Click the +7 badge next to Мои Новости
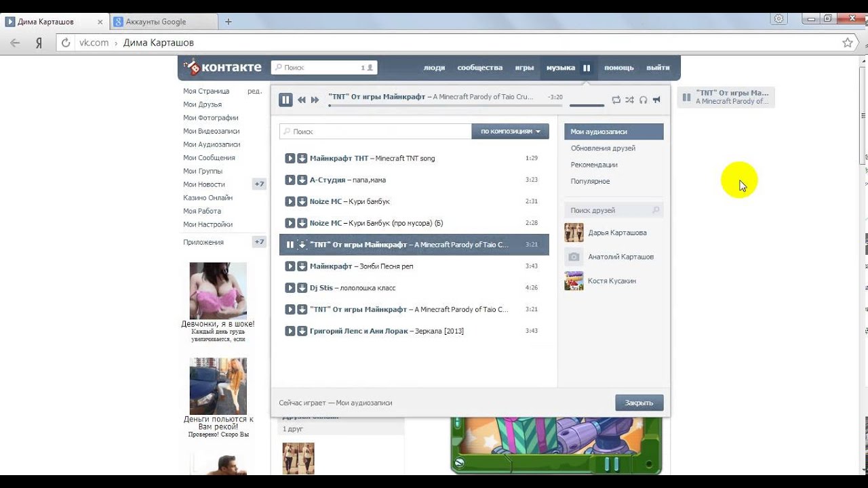Screen dimensions: 868x488 pyautogui.click(x=259, y=184)
